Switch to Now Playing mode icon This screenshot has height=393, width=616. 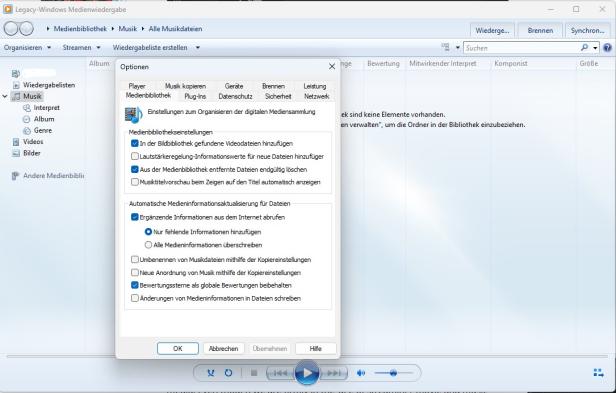click(599, 373)
